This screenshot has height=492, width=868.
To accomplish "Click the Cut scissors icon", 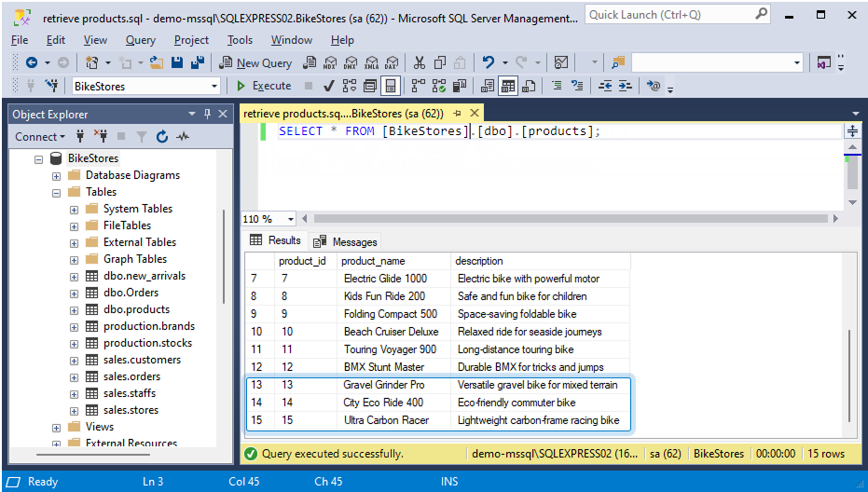I will point(420,63).
